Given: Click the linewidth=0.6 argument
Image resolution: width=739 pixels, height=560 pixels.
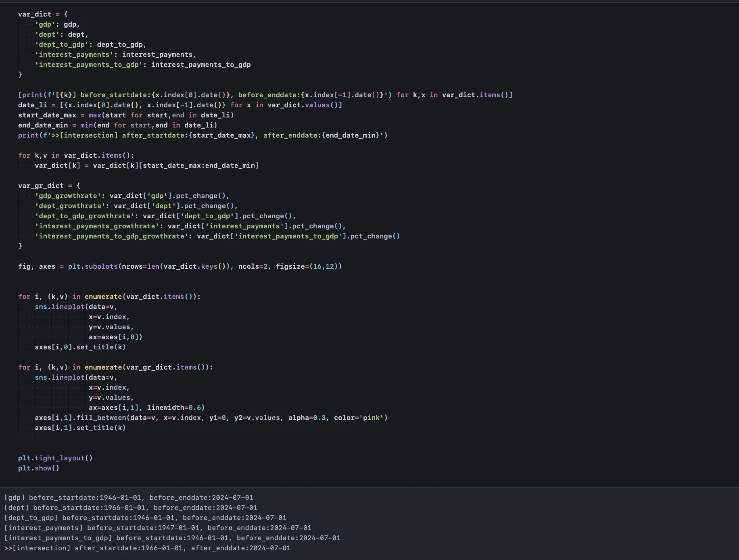Looking at the screenshot, I should tap(175, 407).
